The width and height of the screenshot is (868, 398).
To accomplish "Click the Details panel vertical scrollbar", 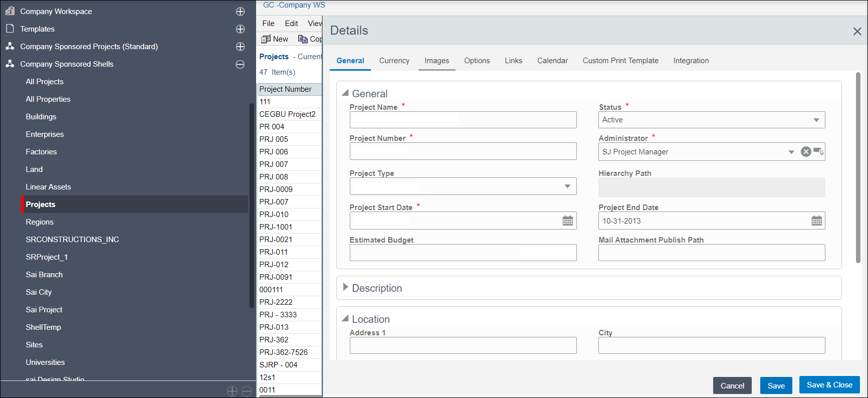I will (858, 168).
